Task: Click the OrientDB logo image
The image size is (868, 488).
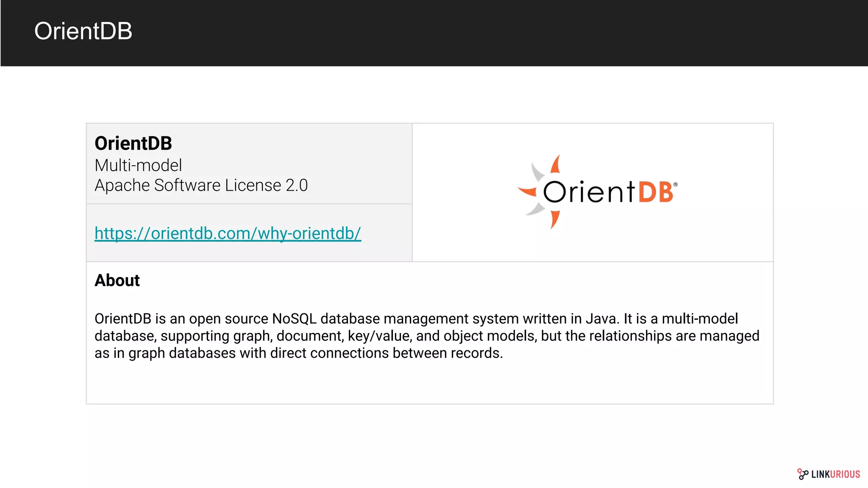Action: 598,192
